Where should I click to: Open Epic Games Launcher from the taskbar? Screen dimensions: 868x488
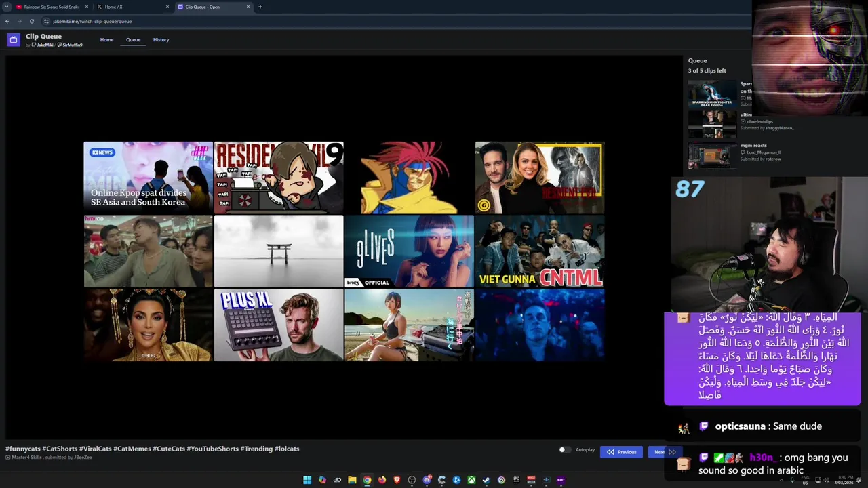[x=516, y=480]
